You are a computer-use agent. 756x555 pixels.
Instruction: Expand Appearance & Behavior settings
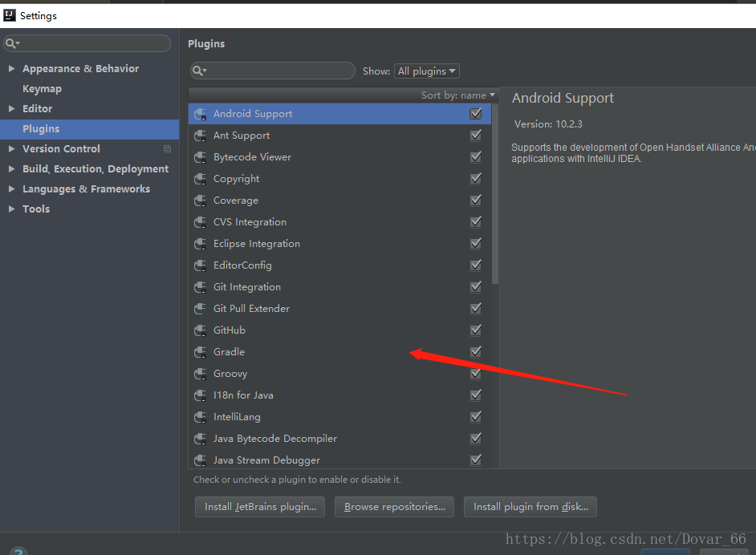click(11, 69)
